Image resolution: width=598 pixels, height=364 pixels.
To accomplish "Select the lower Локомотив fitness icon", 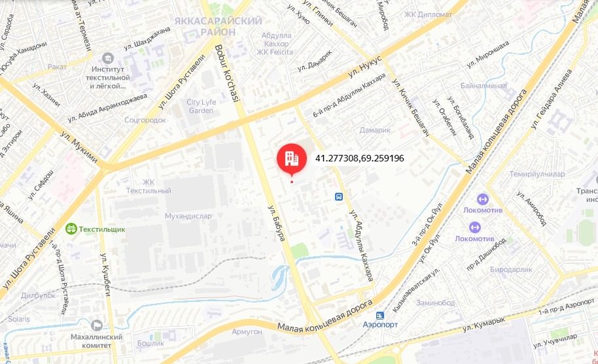I will coord(474,227).
